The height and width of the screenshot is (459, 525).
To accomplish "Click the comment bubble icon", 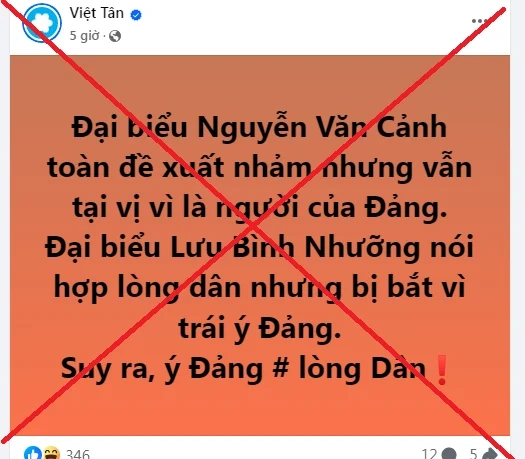I will point(449,454).
